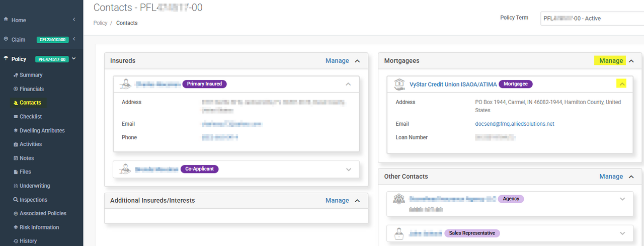
Task: Click the Co-Applicant person icon
Action: point(126,169)
